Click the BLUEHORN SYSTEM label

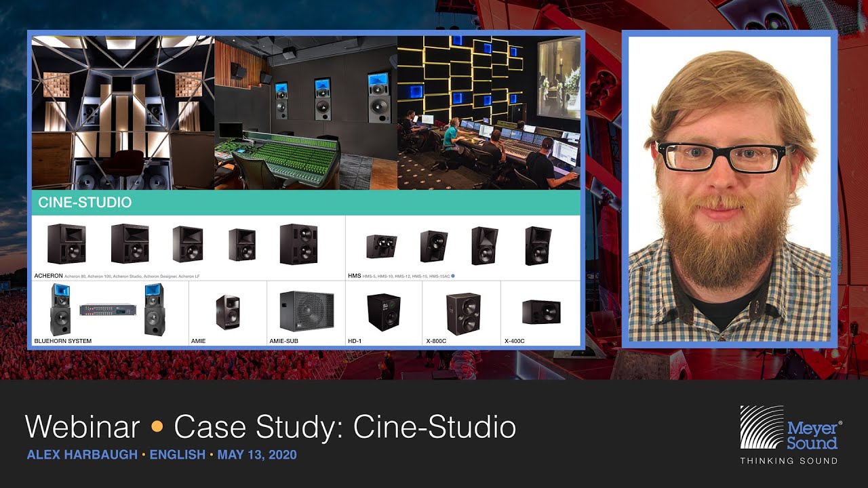[x=62, y=341]
